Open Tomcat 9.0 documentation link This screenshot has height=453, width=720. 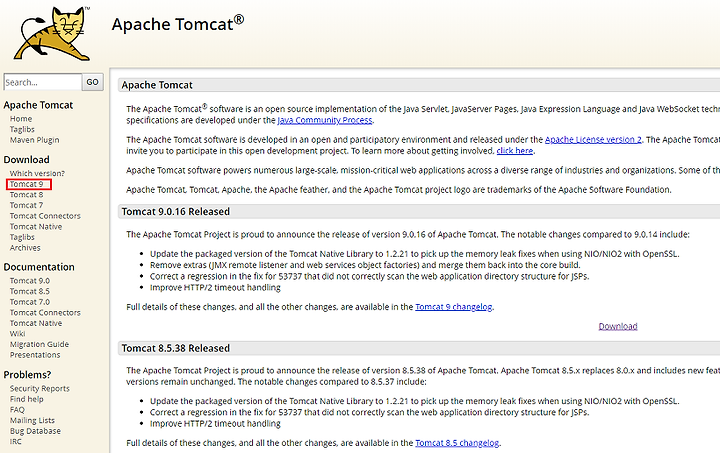point(30,280)
